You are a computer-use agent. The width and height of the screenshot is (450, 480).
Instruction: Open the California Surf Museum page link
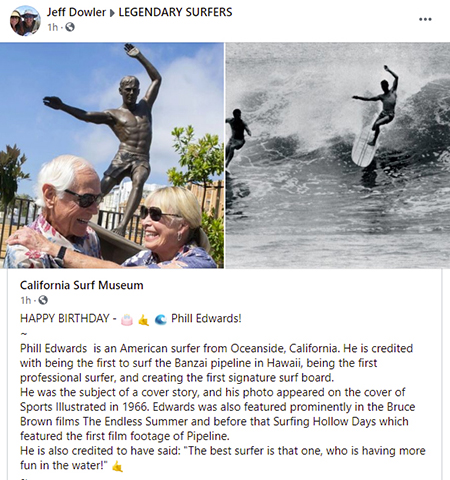82,285
